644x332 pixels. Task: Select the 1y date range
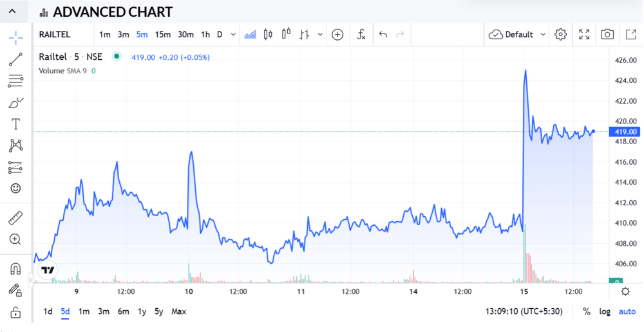pos(142,311)
